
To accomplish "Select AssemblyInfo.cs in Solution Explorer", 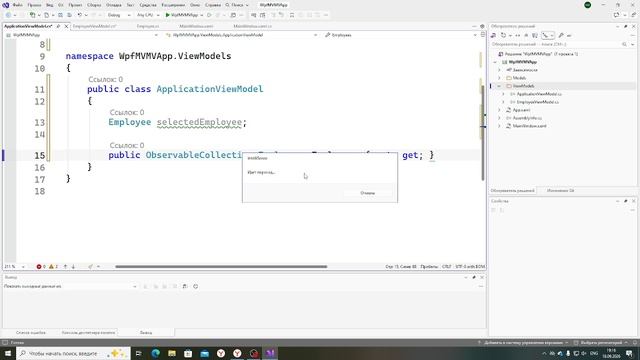I will click(x=527, y=118).
